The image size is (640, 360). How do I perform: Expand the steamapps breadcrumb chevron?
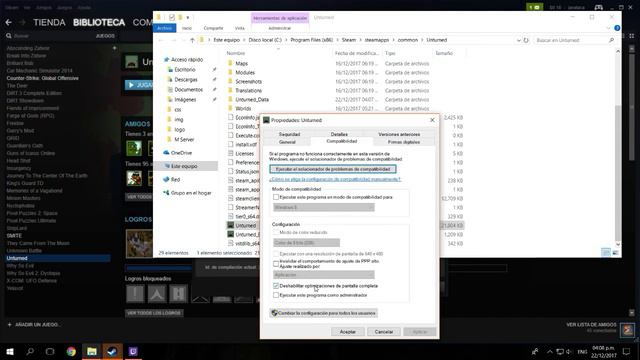393,40
